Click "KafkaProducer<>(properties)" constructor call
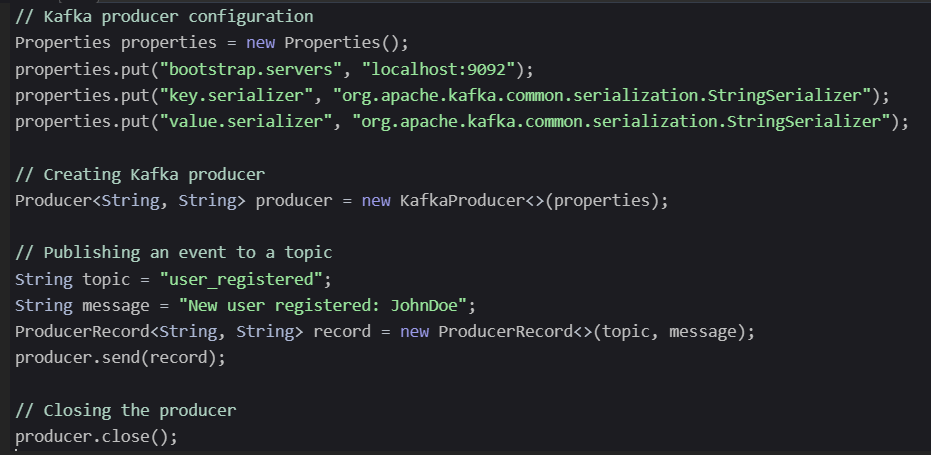Screen dimensions: 931x455 pos(530,201)
